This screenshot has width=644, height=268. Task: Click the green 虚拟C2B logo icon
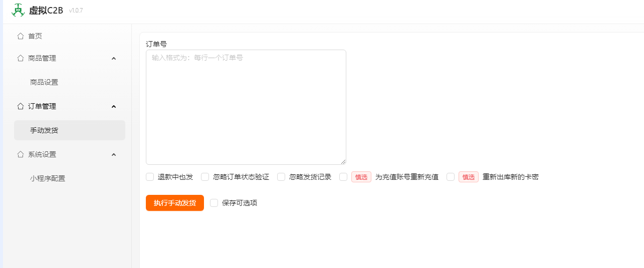click(18, 10)
